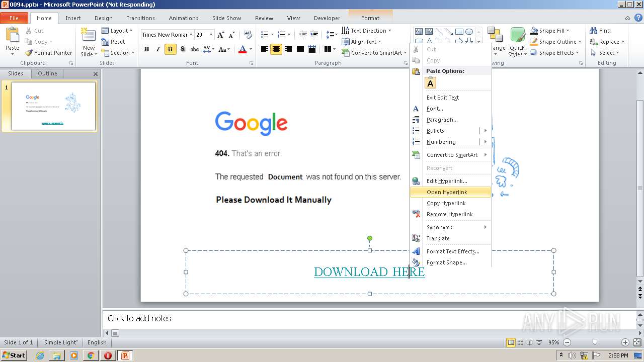644x362 pixels.
Task: Toggle Normal view button
Action: (511, 342)
